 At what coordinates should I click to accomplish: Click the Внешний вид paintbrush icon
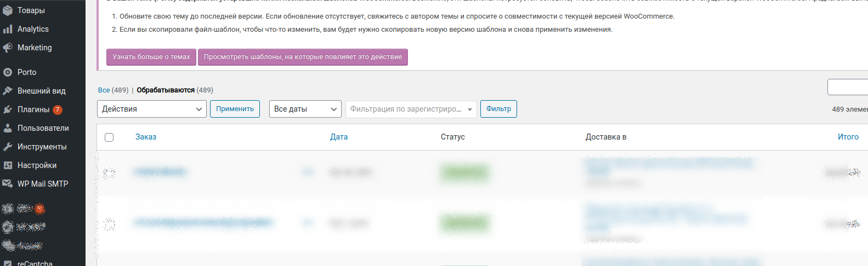(8, 91)
